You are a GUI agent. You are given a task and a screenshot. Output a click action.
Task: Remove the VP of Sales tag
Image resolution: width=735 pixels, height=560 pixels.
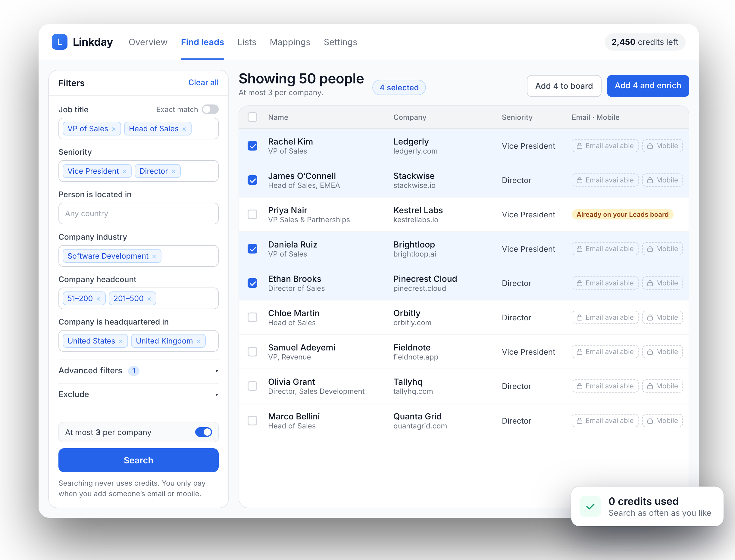(114, 129)
